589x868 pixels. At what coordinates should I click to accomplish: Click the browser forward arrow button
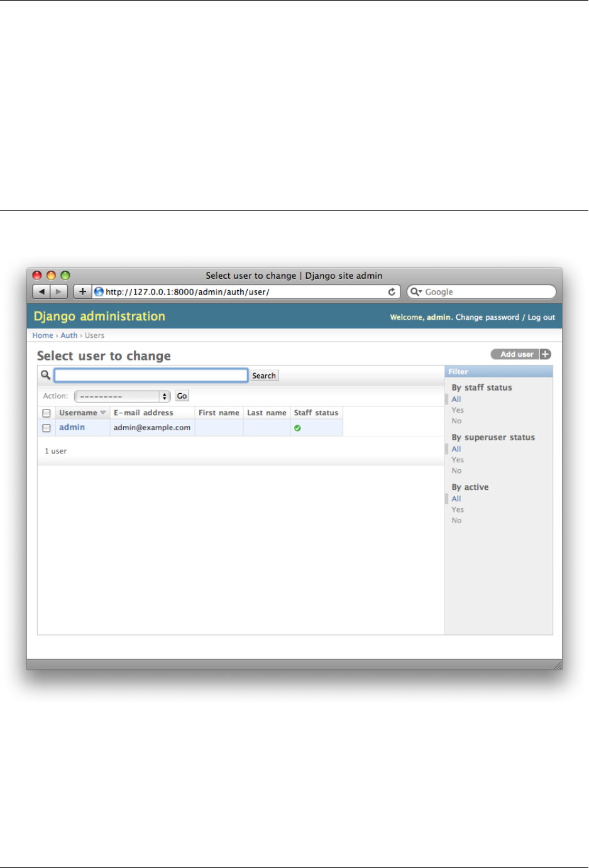59,292
